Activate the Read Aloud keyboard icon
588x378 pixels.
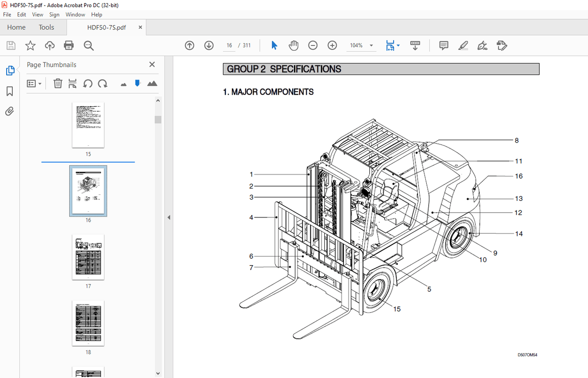(x=415, y=45)
